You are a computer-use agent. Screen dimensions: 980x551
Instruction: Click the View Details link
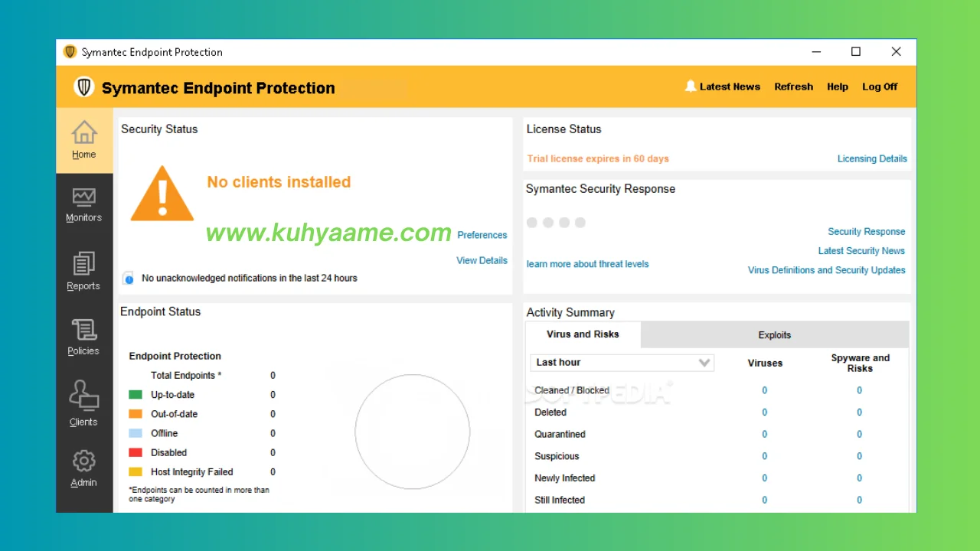pyautogui.click(x=482, y=260)
